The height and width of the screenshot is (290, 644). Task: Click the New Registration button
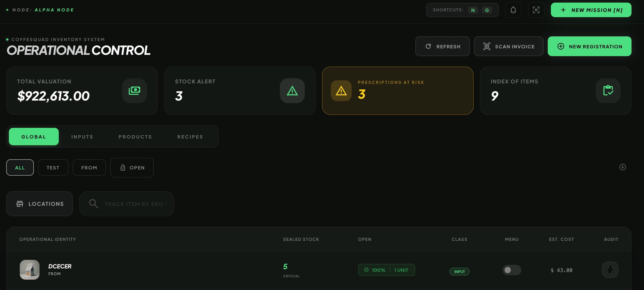point(589,46)
